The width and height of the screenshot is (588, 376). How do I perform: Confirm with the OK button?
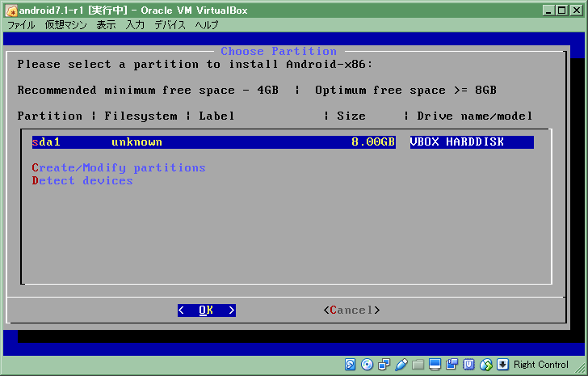207,311
